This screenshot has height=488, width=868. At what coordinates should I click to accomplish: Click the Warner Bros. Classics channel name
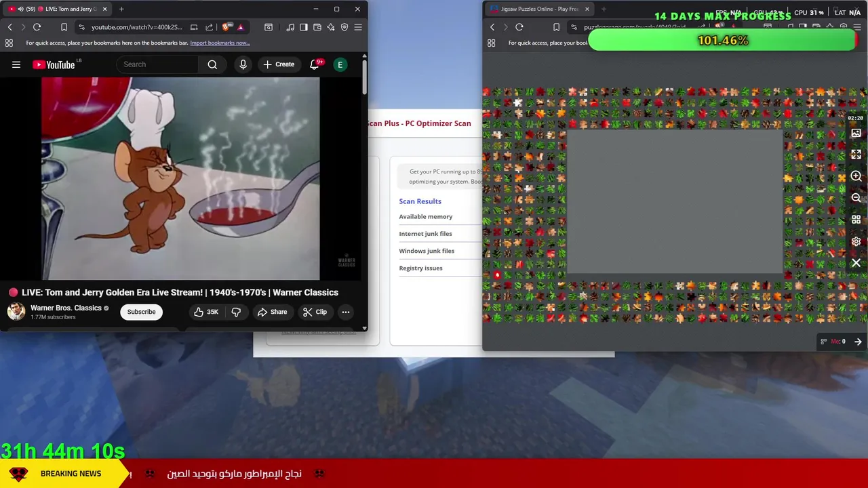coord(66,308)
